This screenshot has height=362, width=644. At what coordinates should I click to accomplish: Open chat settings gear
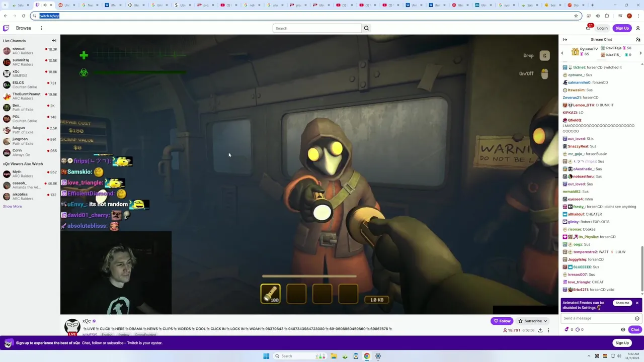coord(623,330)
